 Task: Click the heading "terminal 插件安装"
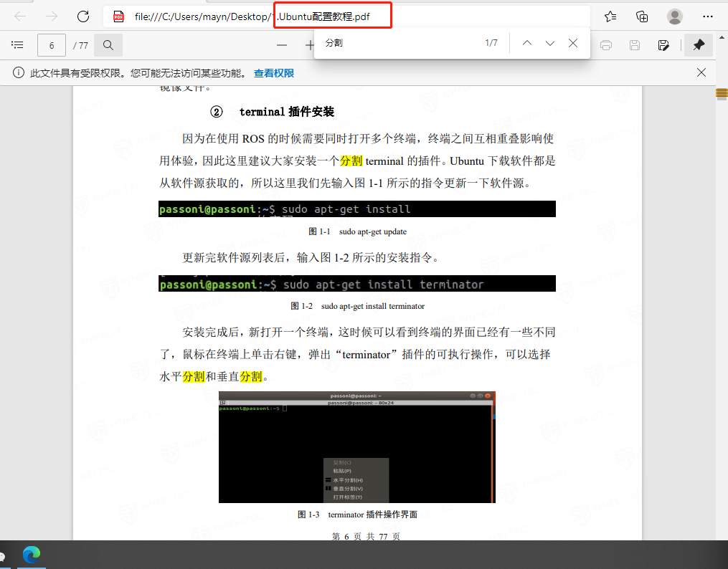tap(286, 112)
